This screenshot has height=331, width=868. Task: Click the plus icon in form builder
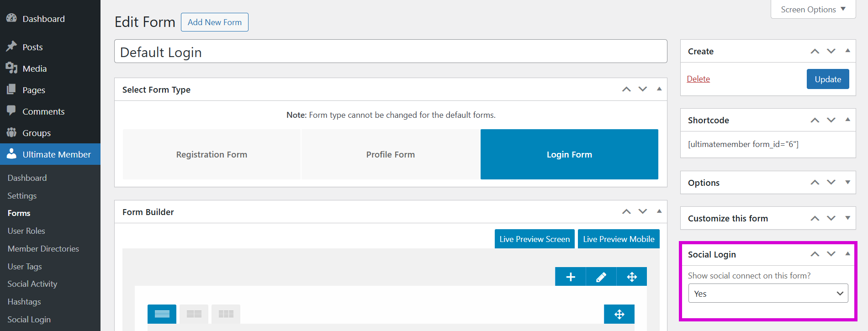point(570,277)
